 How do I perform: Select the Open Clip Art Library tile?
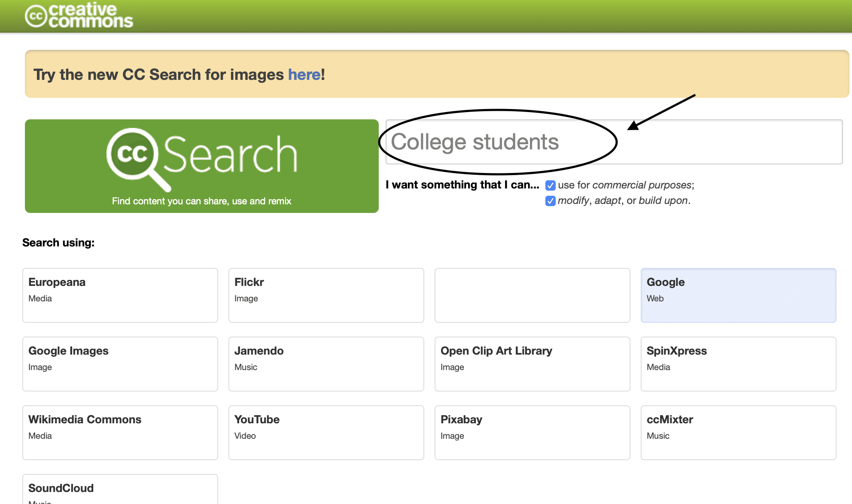point(532,364)
